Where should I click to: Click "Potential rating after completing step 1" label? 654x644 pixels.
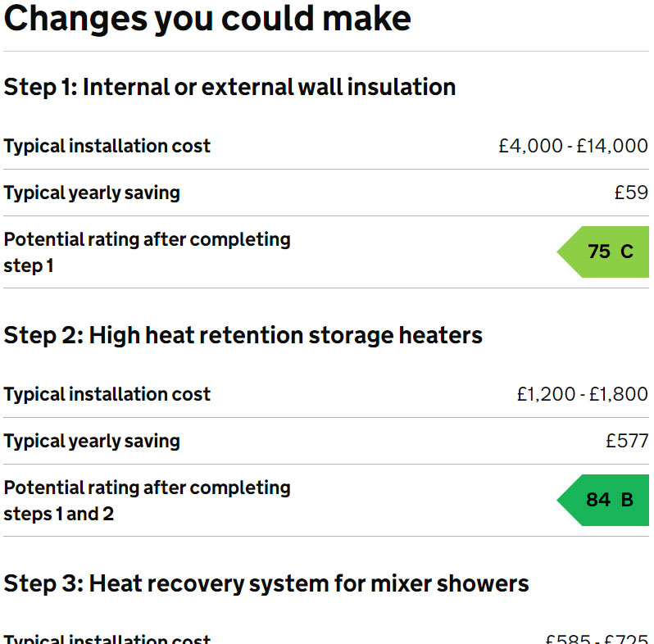click(x=147, y=252)
